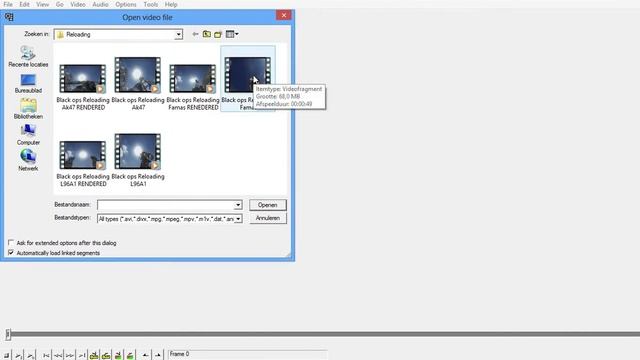Click the previous keyframe icon with yellow key
This screenshot has width=640, height=360.
click(x=94, y=356)
